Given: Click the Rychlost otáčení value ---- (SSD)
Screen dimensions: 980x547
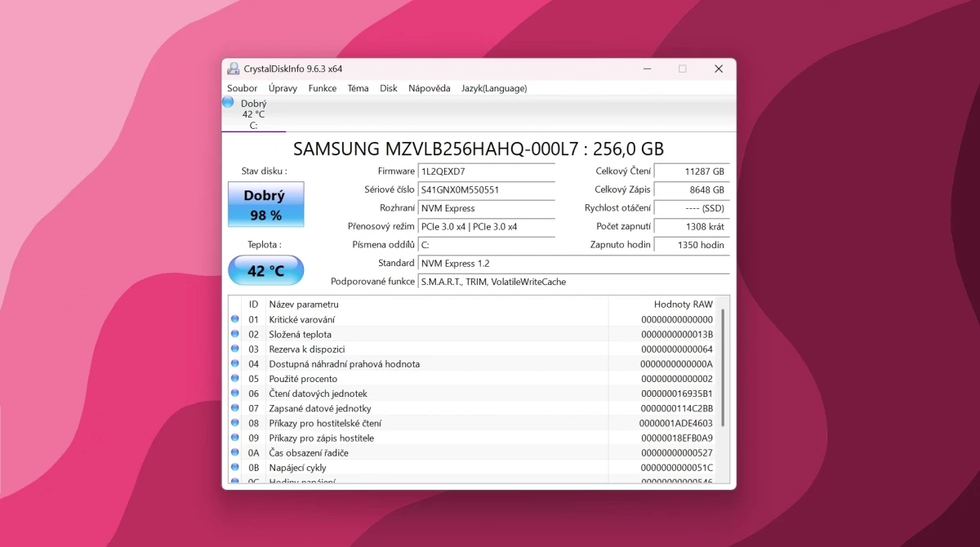Looking at the screenshot, I should 692,208.
